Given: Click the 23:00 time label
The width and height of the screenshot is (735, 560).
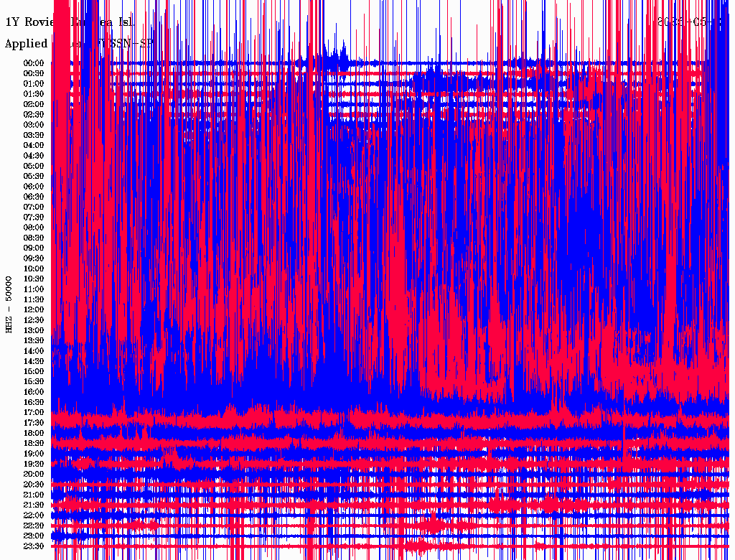Looking at the screenshot, I should tap(34, 536).
